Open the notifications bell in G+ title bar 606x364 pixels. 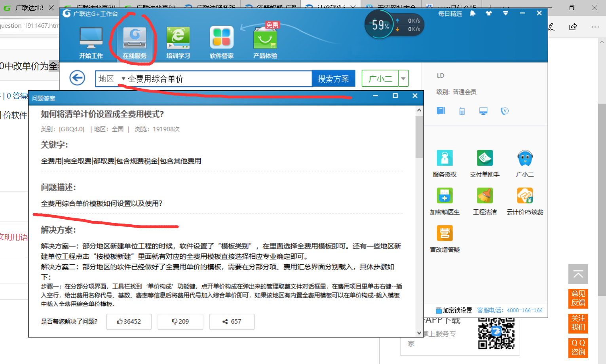pos(473,13)
